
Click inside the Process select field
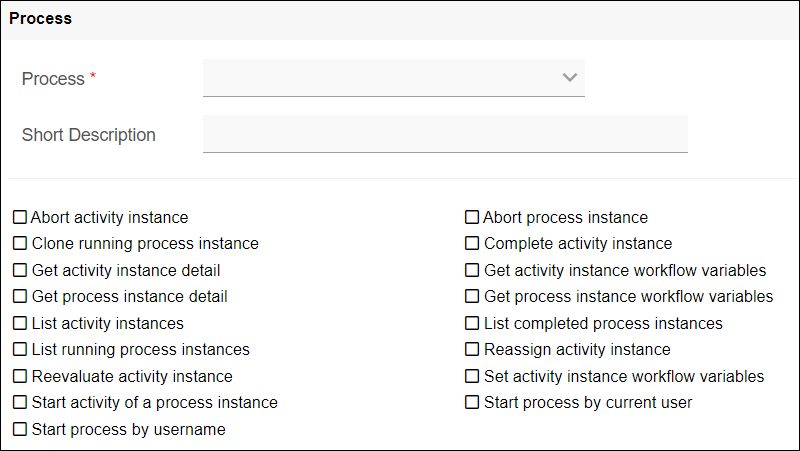[393, 78]
